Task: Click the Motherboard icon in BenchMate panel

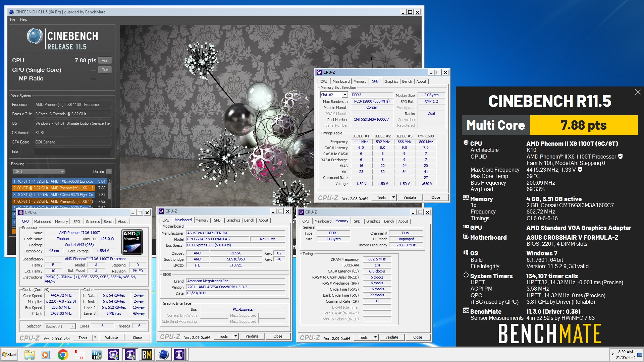Action: tap(466, 237)
